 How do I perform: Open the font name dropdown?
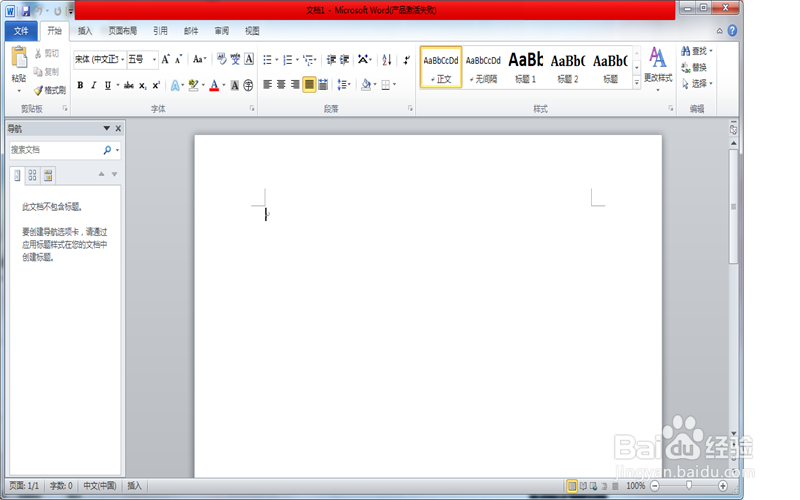[122, 60]
